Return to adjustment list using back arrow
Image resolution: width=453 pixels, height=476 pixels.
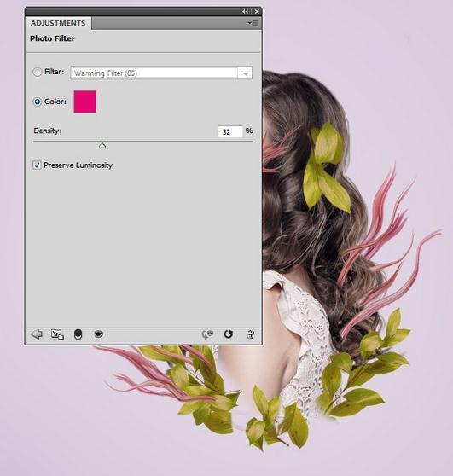(37, 334)
